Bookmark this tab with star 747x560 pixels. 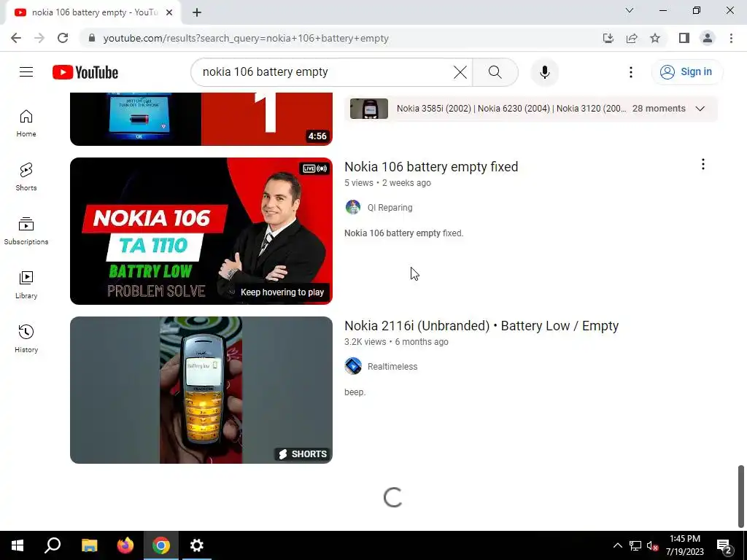pyautogui.click(x=655, y=38)
